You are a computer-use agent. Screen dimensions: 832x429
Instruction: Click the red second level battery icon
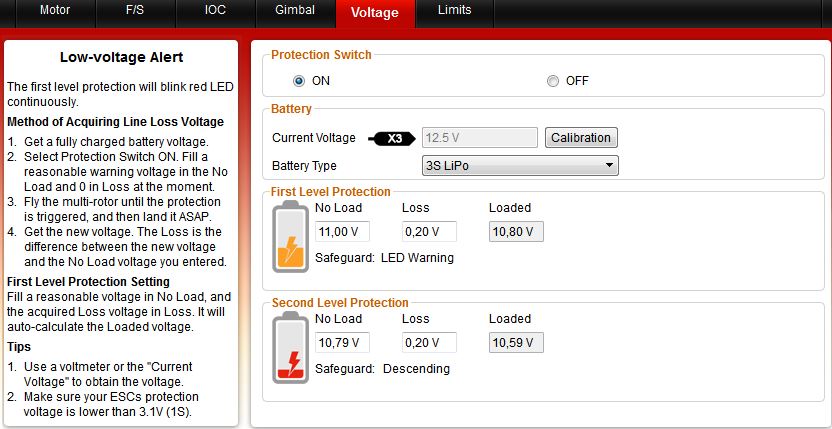tap(290, 348)
